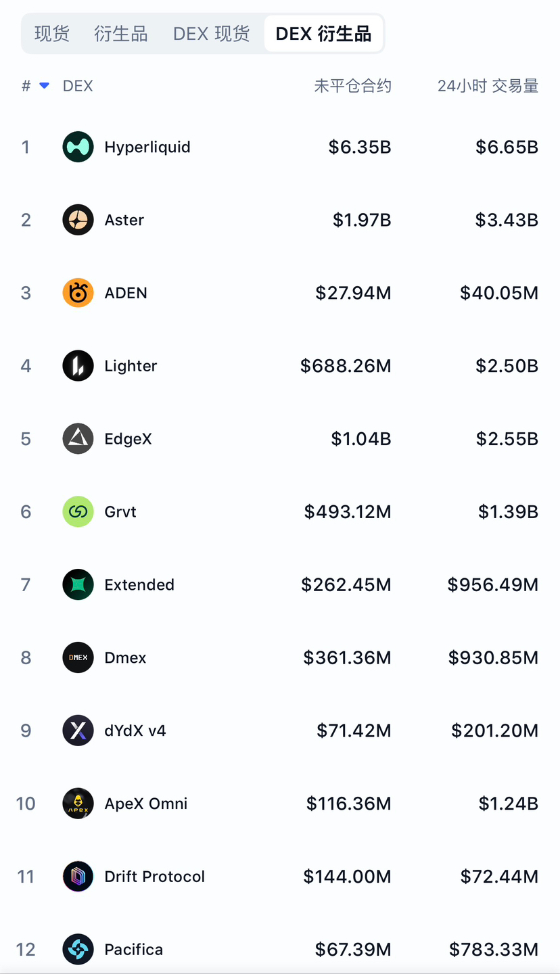Switch to the 现货 tab
Viewport: 560px width, 974px height.
(52, 34)
